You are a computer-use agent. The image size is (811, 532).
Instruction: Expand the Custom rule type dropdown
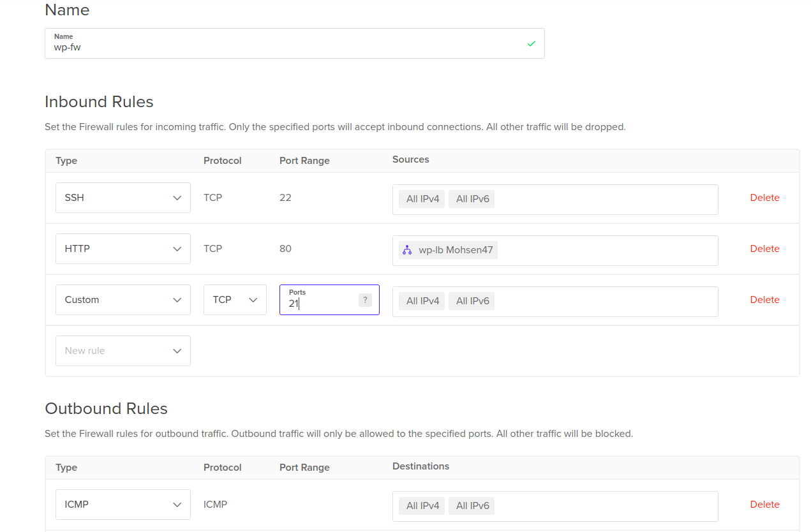[123, 300]
